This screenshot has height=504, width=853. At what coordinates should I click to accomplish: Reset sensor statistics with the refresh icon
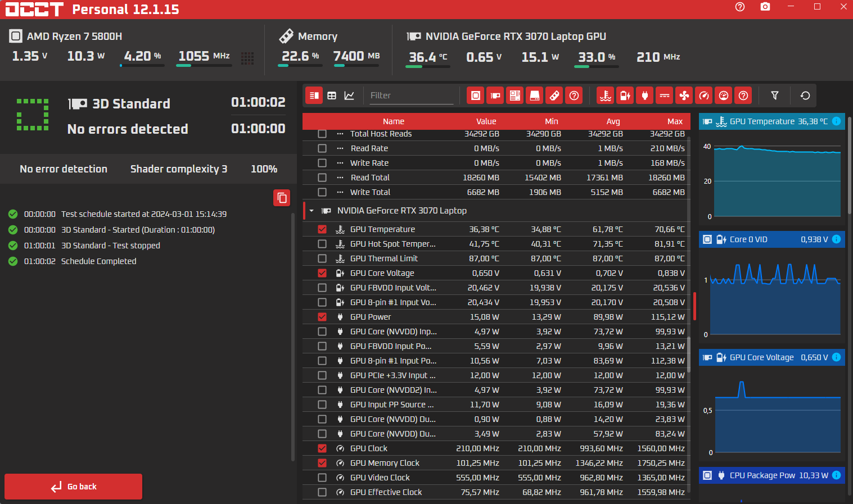[805, 96]
